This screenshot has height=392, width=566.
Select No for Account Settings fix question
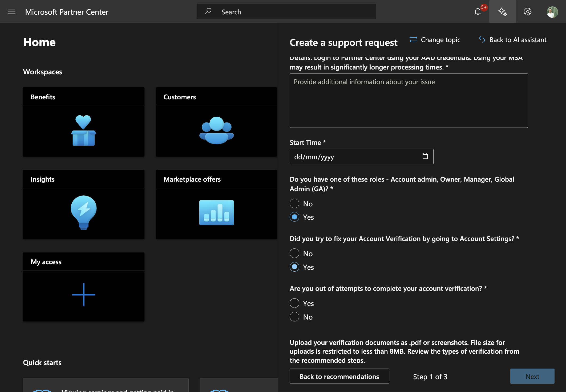coord(294,253)
